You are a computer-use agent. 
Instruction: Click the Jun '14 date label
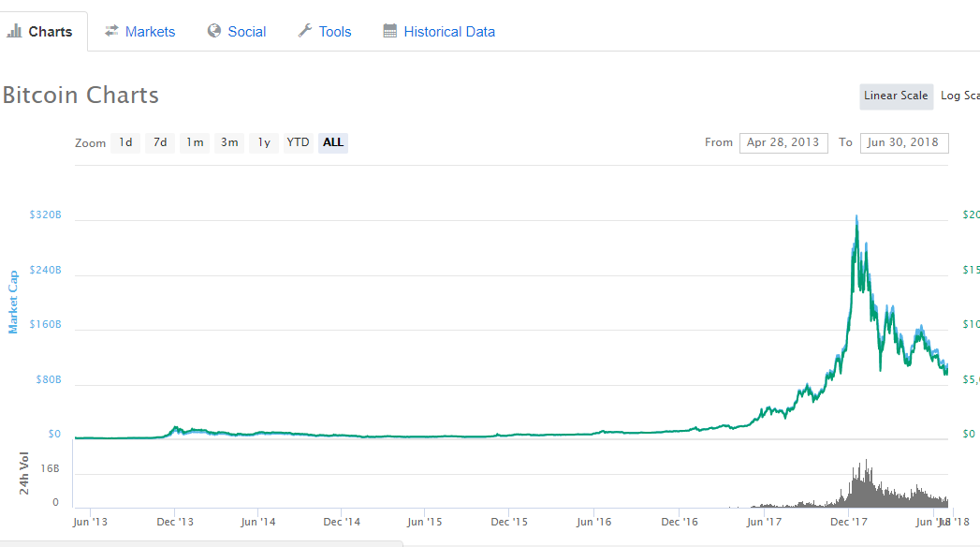click(258, 522)
